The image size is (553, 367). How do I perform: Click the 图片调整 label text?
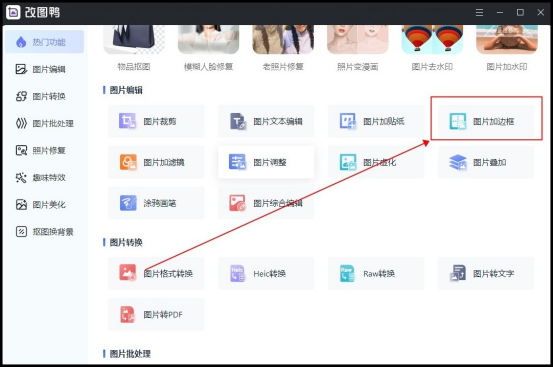tap(270, 163)
